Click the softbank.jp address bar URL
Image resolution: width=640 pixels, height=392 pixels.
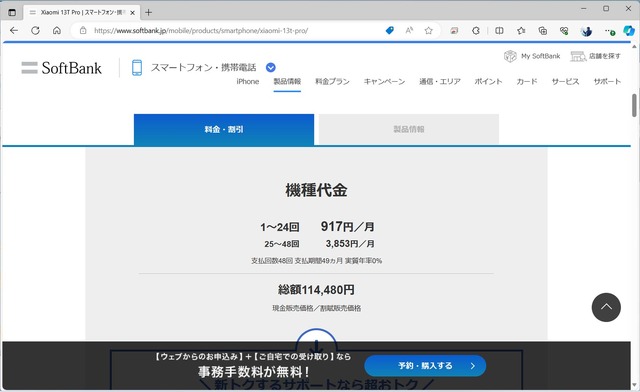[201, 31]
